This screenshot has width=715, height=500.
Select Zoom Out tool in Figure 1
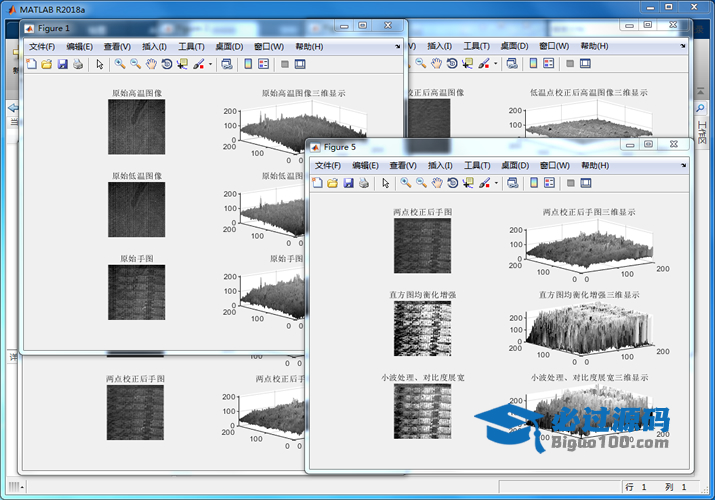135,64
